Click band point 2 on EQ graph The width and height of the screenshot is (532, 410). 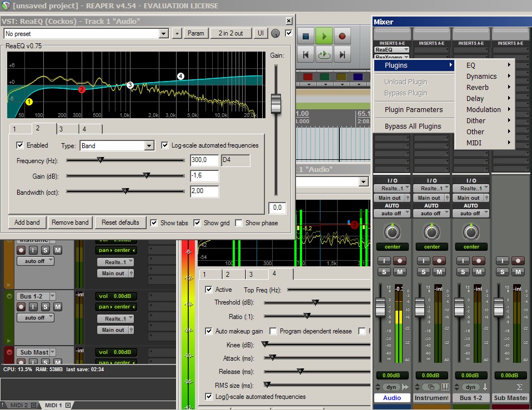(82, 89)
